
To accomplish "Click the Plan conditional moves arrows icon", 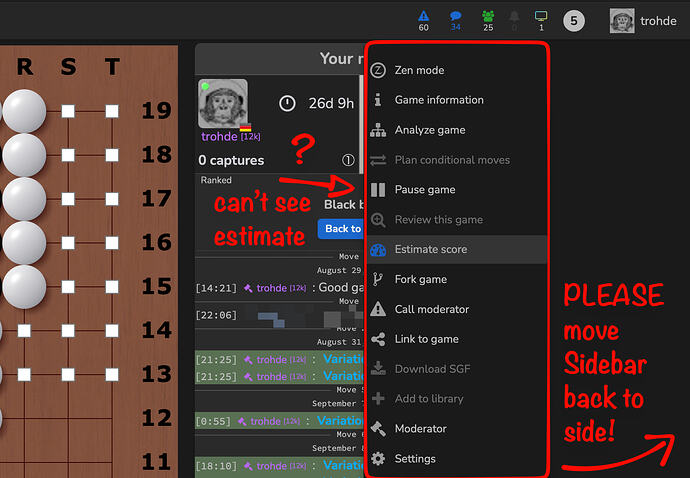I will (x=378, y=160).
